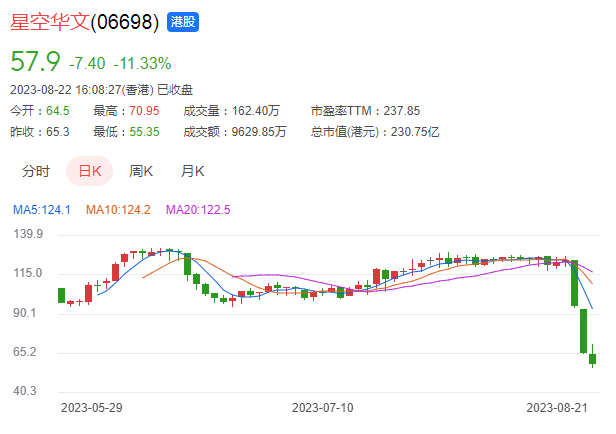
Task: Click the 已收盘 market closed status
Action: (175, 90)
